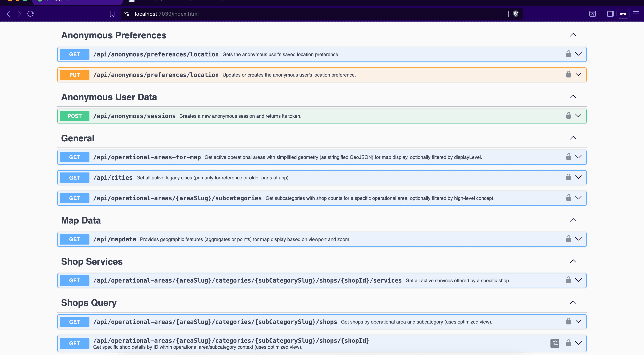Click lock icon on PUT preferences/location row

pos(569,75)
